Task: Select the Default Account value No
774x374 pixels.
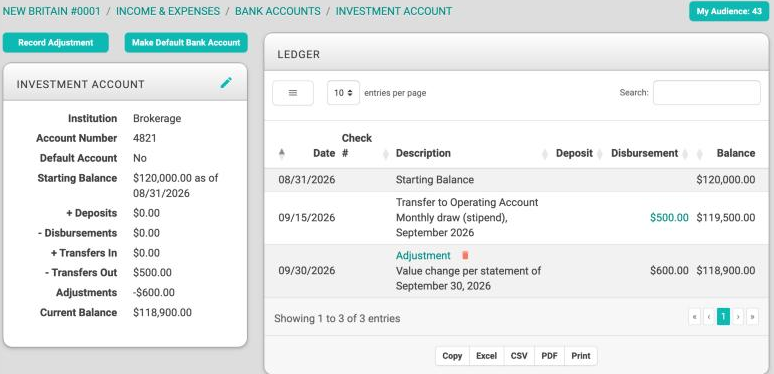Action: (140, 158)
